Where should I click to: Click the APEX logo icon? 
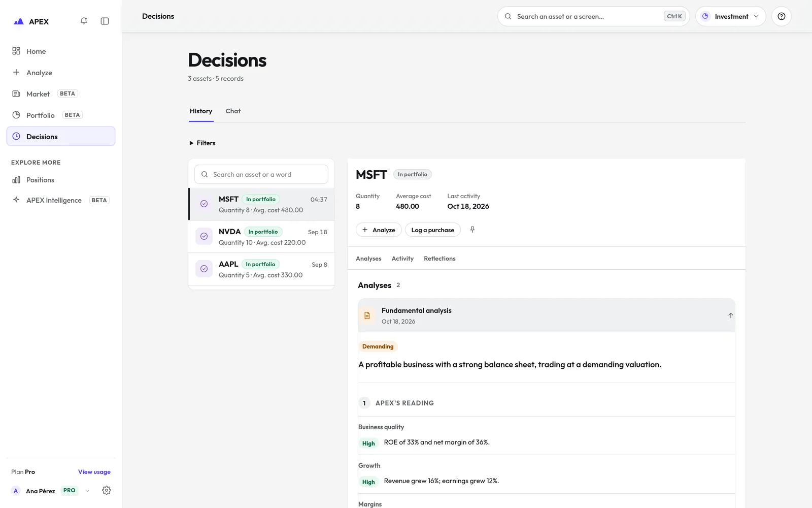tap(19, 21)
